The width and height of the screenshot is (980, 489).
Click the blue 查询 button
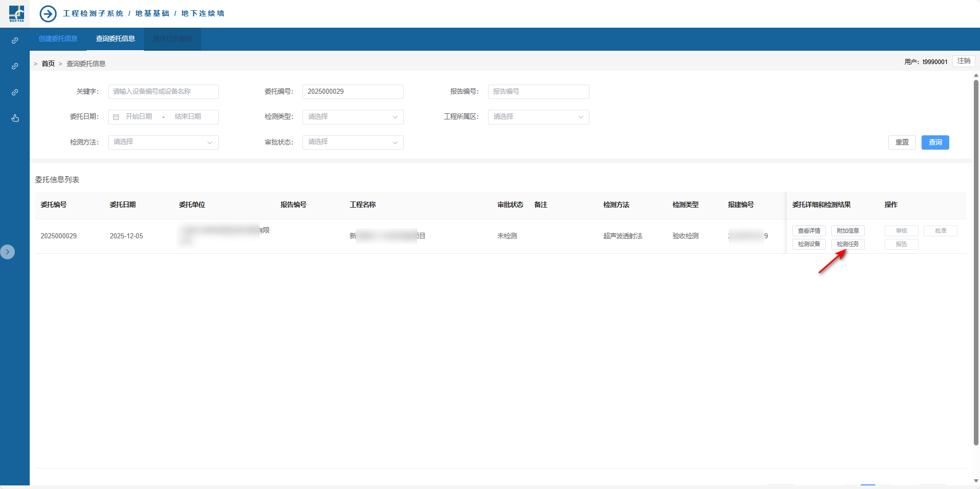[x=935, y=142]
